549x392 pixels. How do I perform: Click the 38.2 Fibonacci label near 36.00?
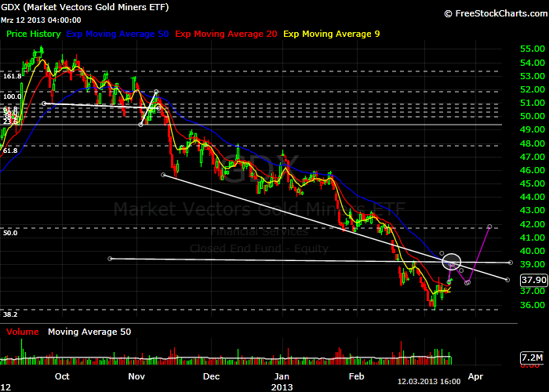click(x=10, y=314)
